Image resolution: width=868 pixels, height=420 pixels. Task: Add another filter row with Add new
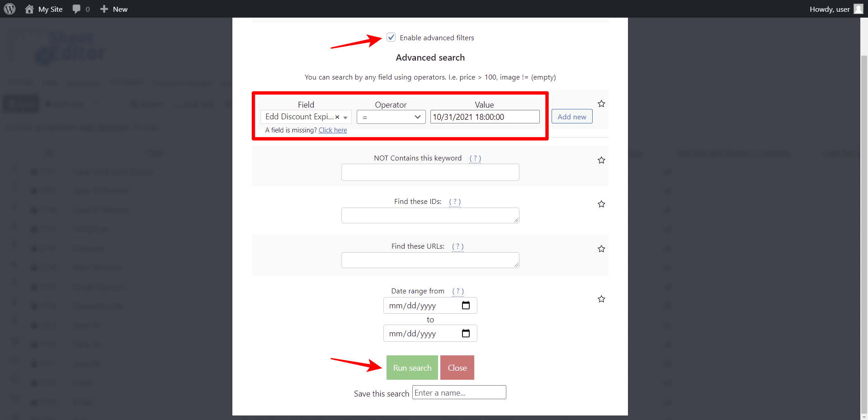point(571,116)
